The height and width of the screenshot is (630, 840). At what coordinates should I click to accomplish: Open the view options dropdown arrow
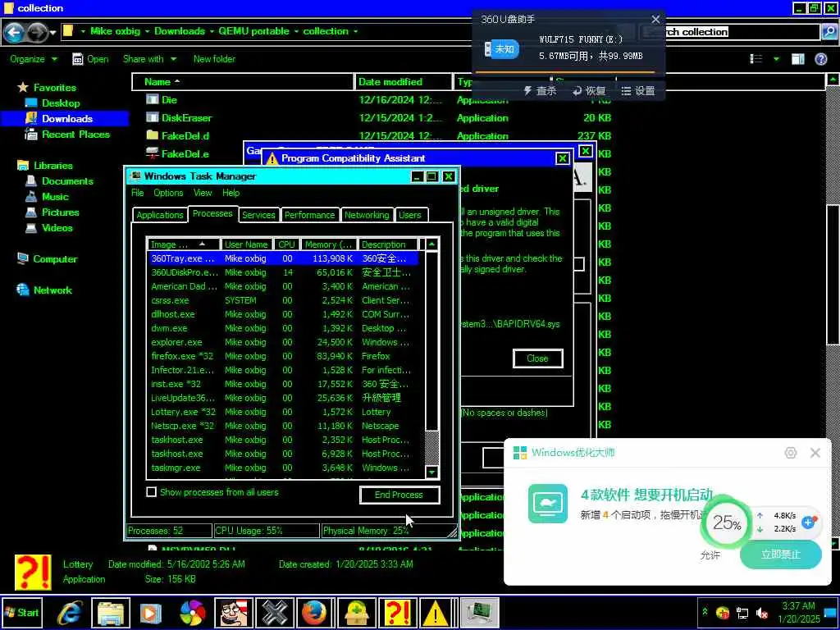pyautogui.click(x=776, y=59)
